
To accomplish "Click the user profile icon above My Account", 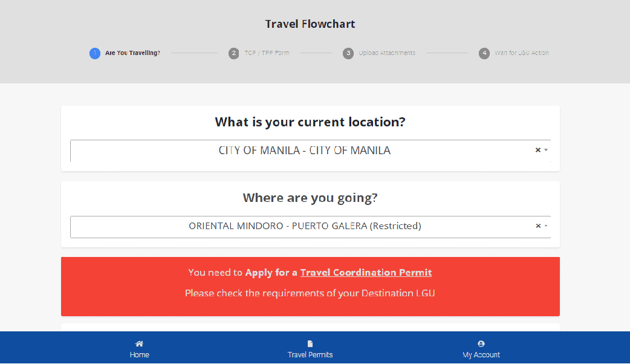I will point(481,343).
